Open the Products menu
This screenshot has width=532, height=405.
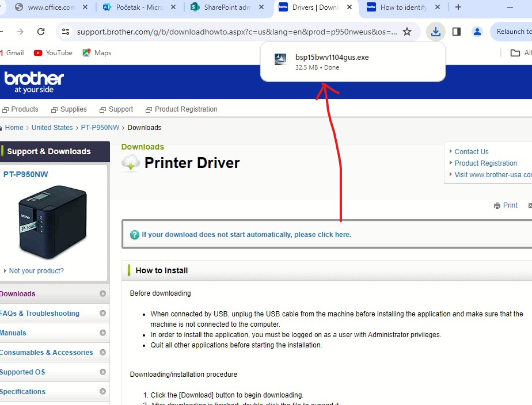pos(20,109)
